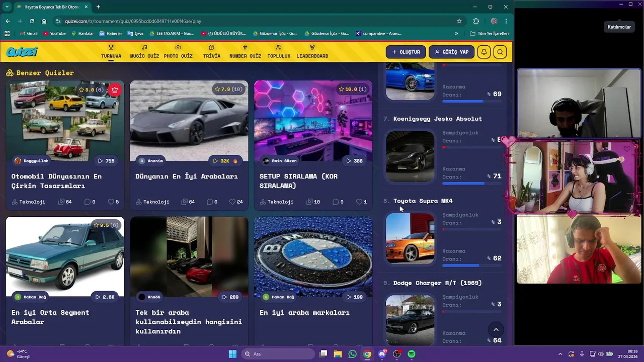Click the browser address bar URL
This screenshot has width=644, height=362.
pos(133,21)
